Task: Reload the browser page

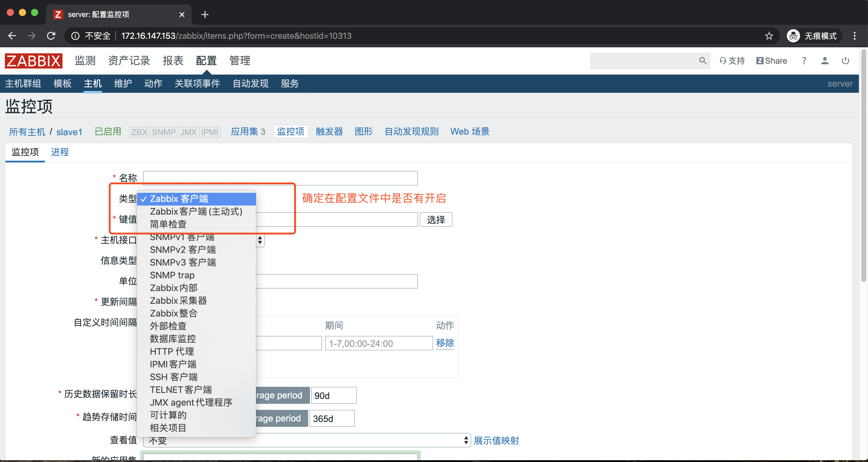Action: (51, 36)
